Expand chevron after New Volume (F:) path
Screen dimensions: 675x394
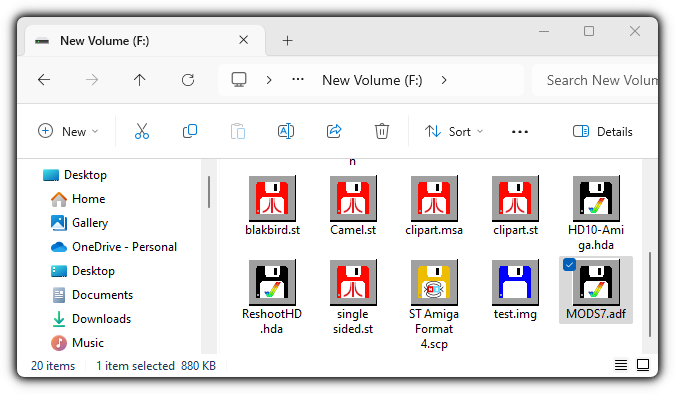pyautogui.click(x=444, y=80)
